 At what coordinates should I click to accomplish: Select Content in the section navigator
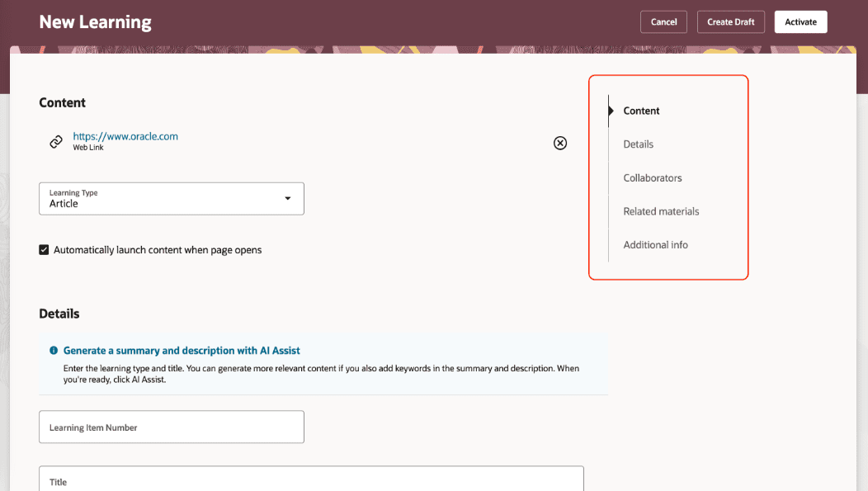coord(641,110)
